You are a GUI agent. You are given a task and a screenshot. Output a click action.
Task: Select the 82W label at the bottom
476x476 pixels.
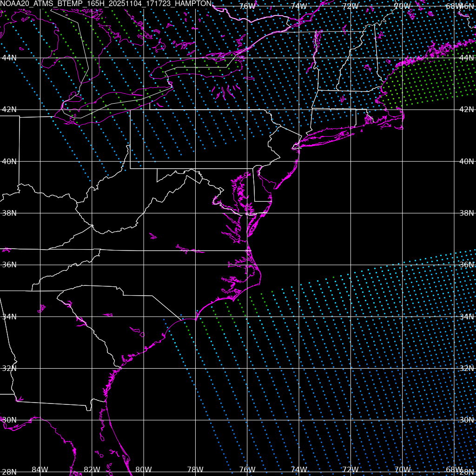92,469
